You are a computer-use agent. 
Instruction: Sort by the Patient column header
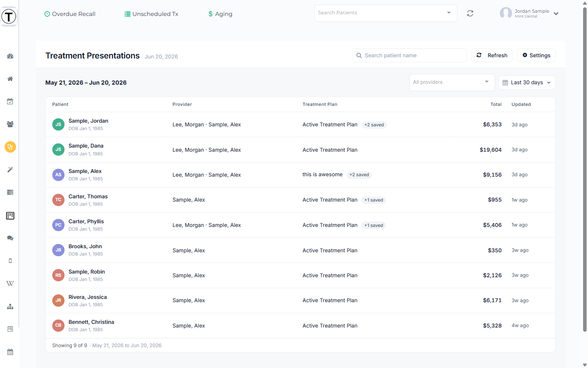60,104
